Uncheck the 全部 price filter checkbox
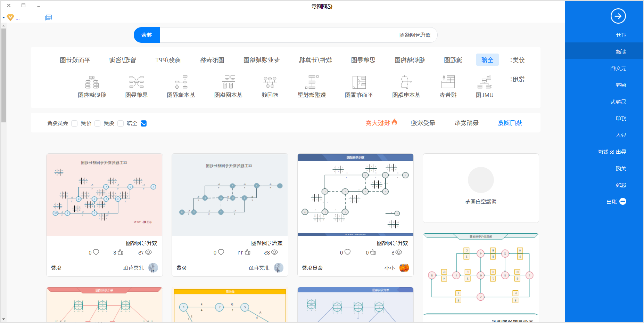644x323 pixels. pos(143,123)
